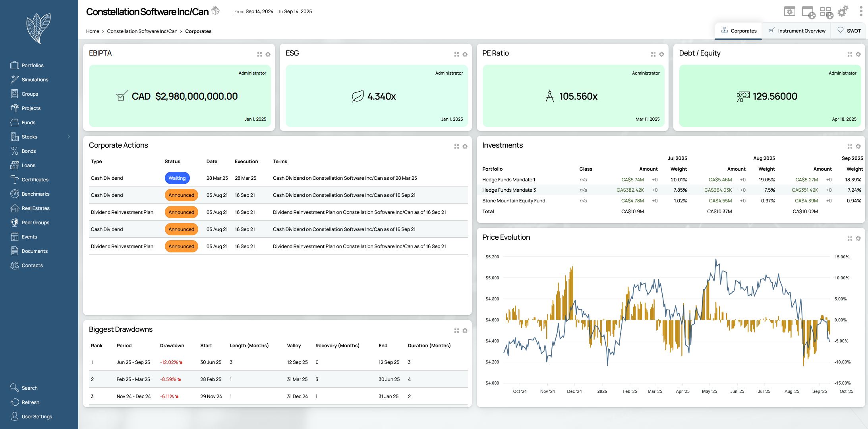
Task: Open Real Estates from the sidebar
Action: [35, 208]
